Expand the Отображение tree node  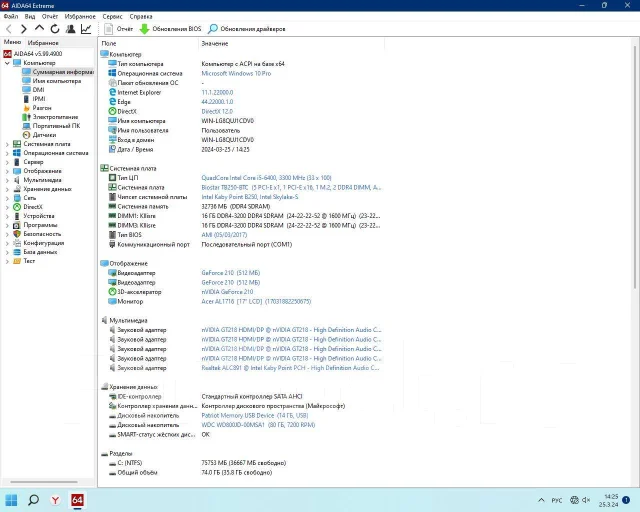click(7, 171)
